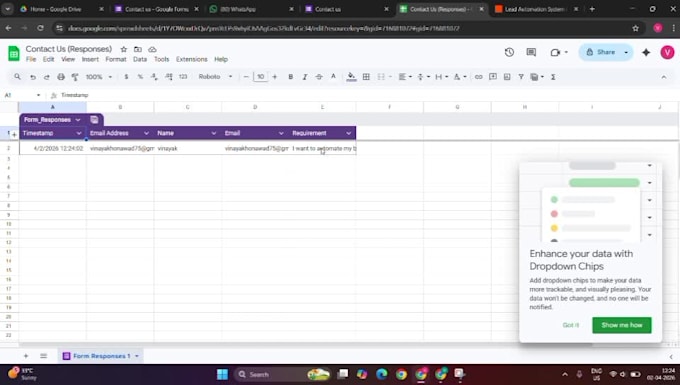Open the text color picker
This screenshot has width=680, height=385.
coord(333,77)
